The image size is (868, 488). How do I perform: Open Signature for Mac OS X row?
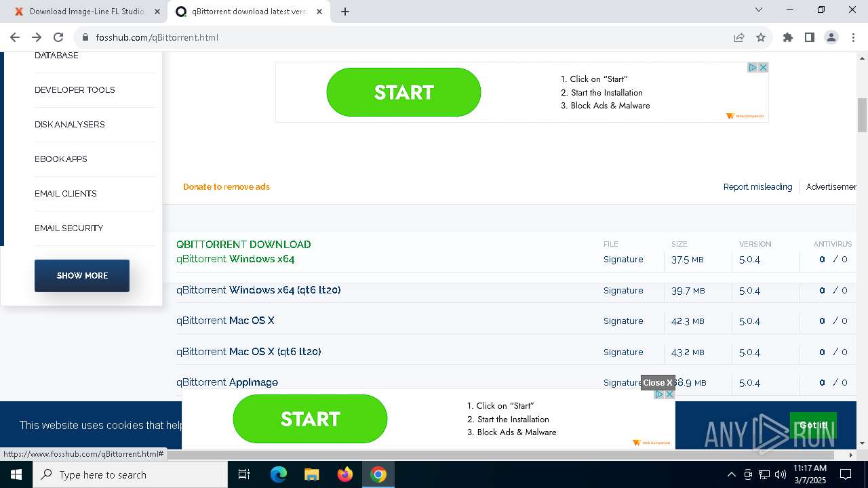coord(623,321)
